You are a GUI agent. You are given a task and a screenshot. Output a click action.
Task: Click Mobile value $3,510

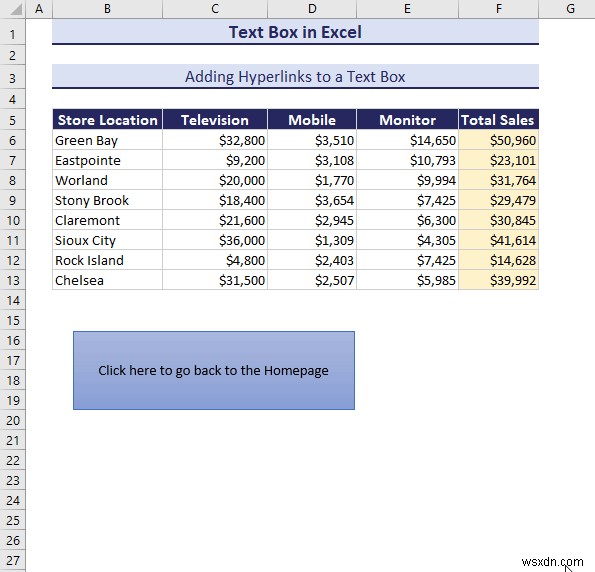(312, 140)
